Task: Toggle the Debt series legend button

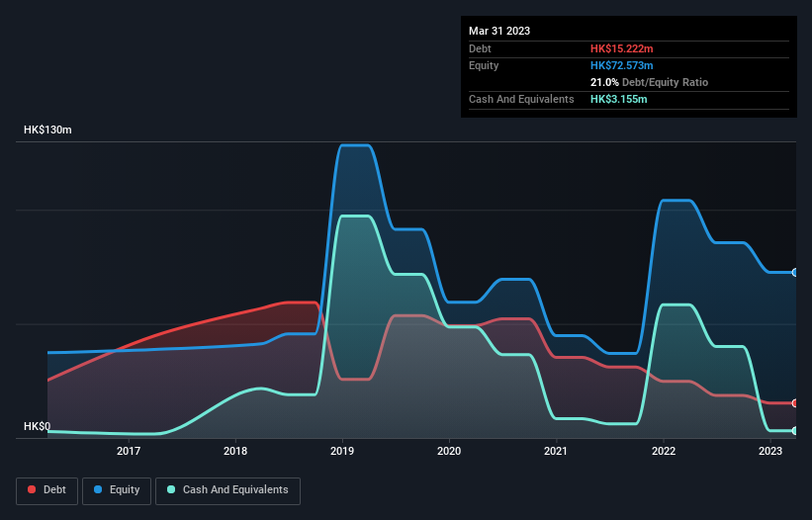Action: pos(47,490)
